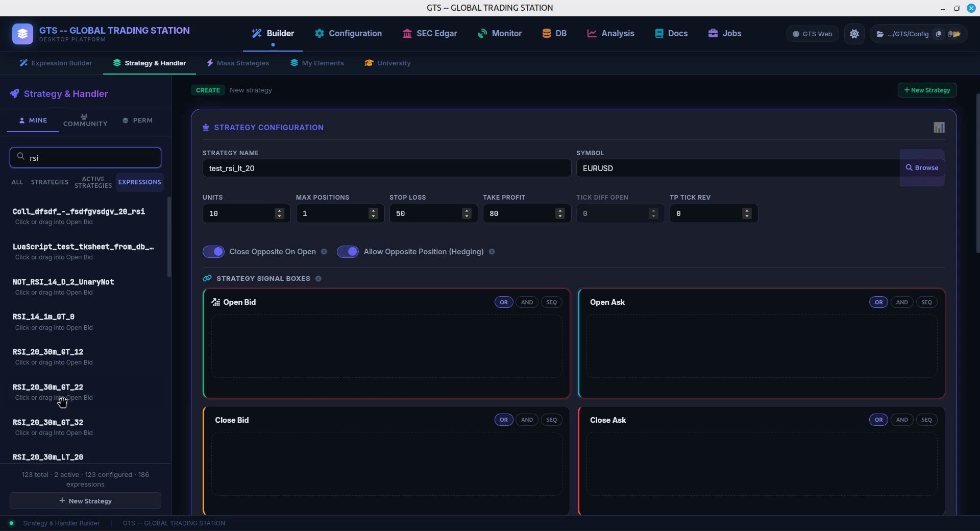The width and height of the screenshot is (980, 531).
Task: Filter the list by STRATEGIES
Action: [x=50, y=182]
